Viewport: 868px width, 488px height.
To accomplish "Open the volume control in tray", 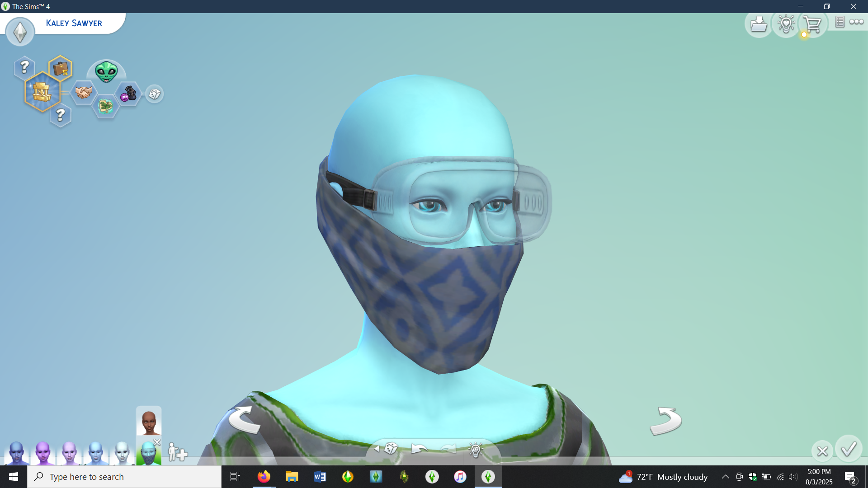I will pos(793,477).
